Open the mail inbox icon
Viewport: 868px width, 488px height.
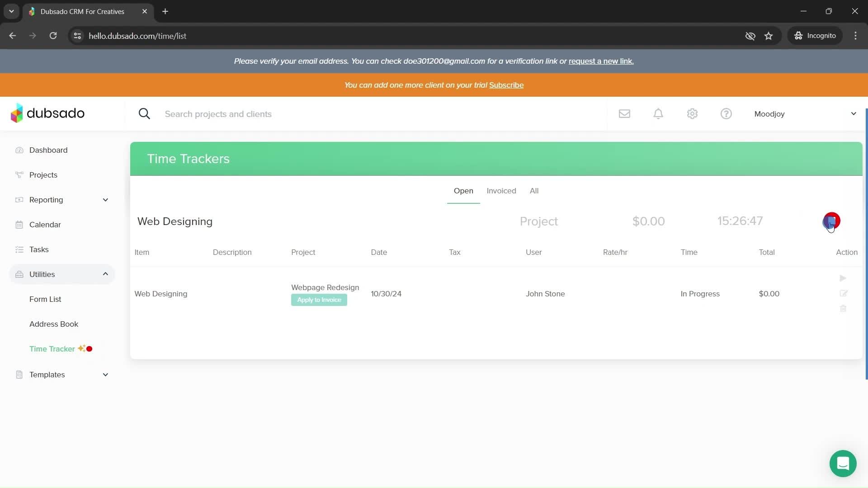[x=624, y=114]
